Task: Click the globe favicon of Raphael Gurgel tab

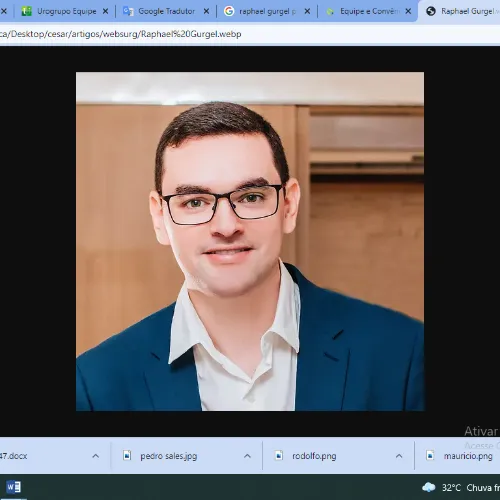Action: tap(431, 11)
